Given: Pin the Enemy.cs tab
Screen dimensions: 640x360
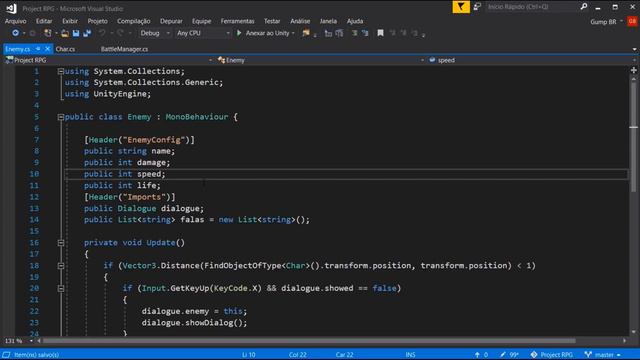Looking at the screenshot, I should pyautogui.click(x=38, y=49).
